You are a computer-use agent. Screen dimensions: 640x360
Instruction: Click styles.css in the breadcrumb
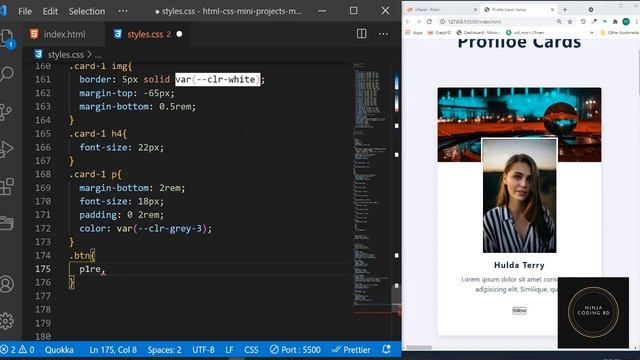point(65,54)
